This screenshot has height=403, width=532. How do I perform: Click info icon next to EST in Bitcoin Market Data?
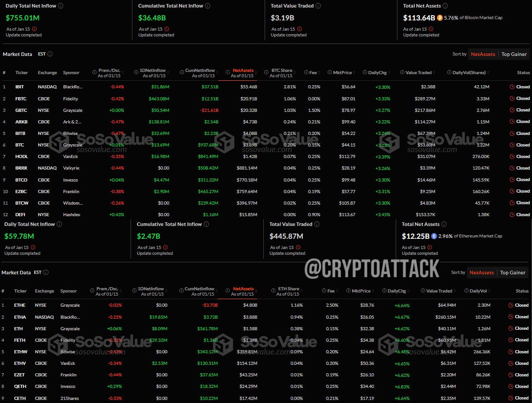(x=50, y=54)
